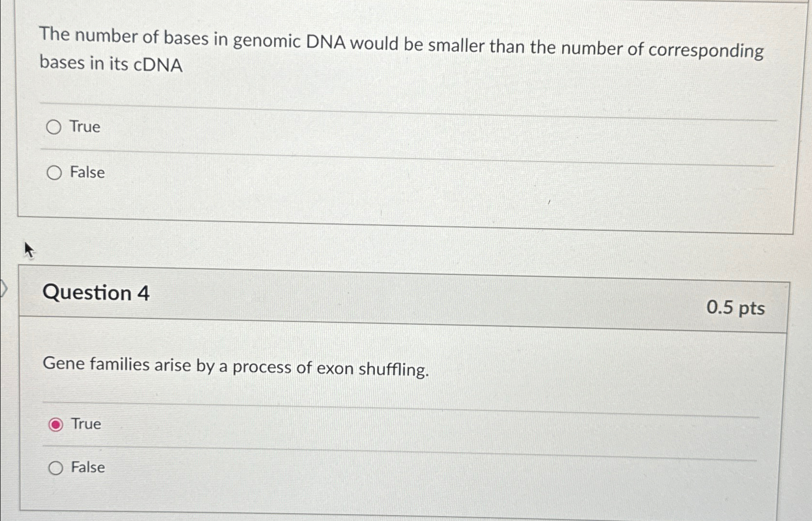Select True for the genomic DNA question
The width and height of the screenshot is (812, 521).
(55, 127)
